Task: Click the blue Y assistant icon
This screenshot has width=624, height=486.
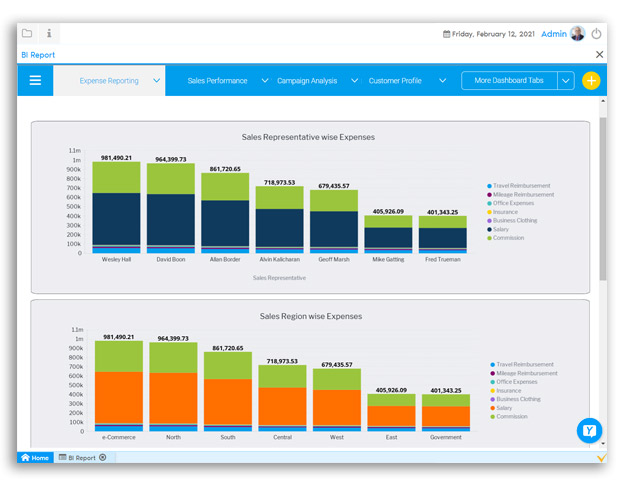Action: coord(589,430)
